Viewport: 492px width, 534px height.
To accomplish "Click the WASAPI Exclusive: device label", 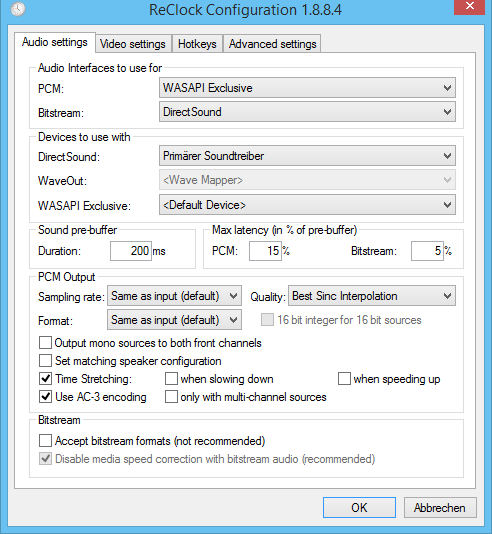I will click(84, 206).
